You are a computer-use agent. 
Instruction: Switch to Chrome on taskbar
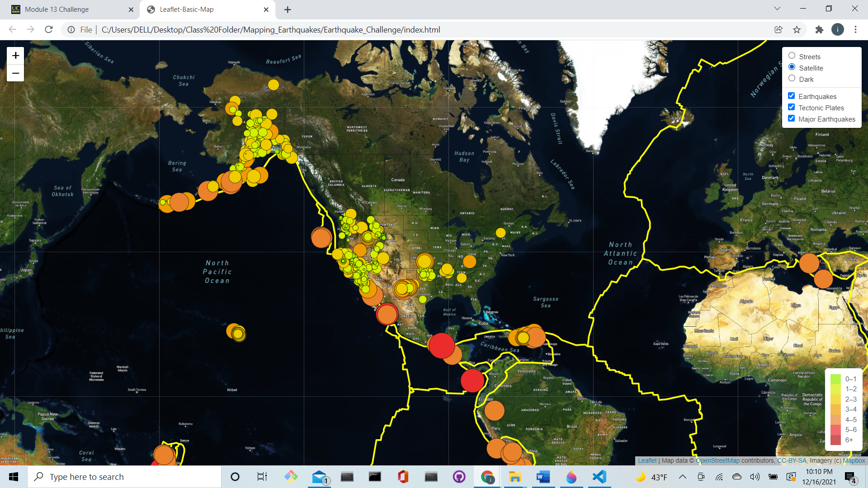pos(487,477)
